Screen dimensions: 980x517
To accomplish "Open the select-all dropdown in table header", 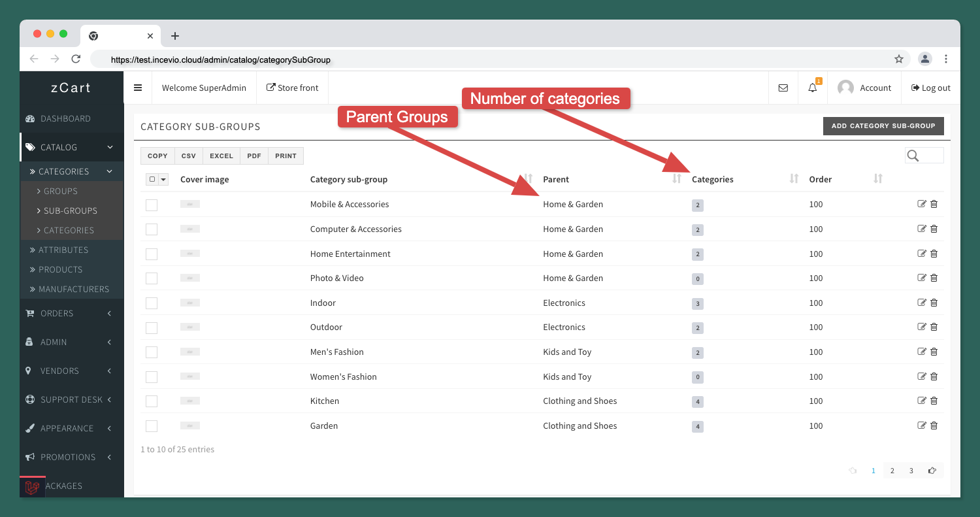I will (163, 180).
